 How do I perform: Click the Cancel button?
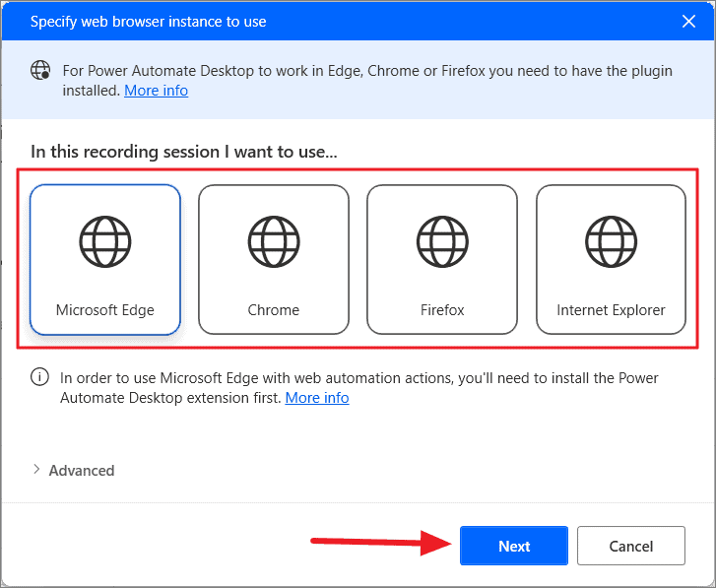pos(631,546)
